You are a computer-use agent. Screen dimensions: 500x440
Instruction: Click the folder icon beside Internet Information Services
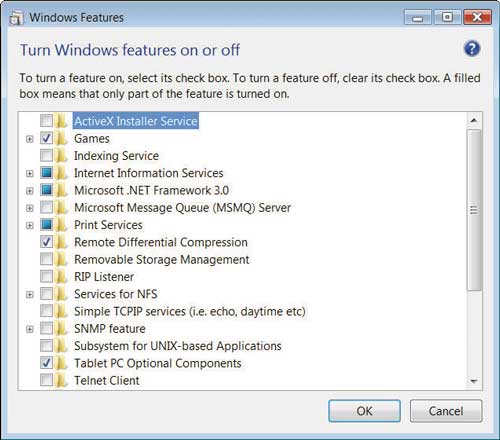(x=61, y=173)
